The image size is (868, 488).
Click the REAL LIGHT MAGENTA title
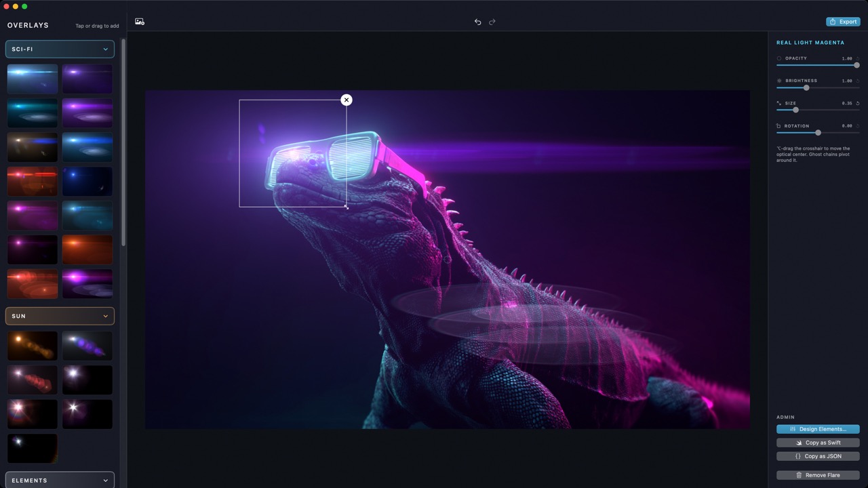tap(810, 43)
